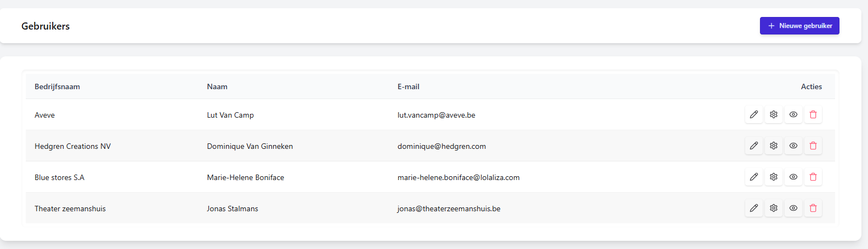Click eye icon for Blue stores S.A
Screen dimensions: 868x249
pyautogui.click(x=793, y=177)
